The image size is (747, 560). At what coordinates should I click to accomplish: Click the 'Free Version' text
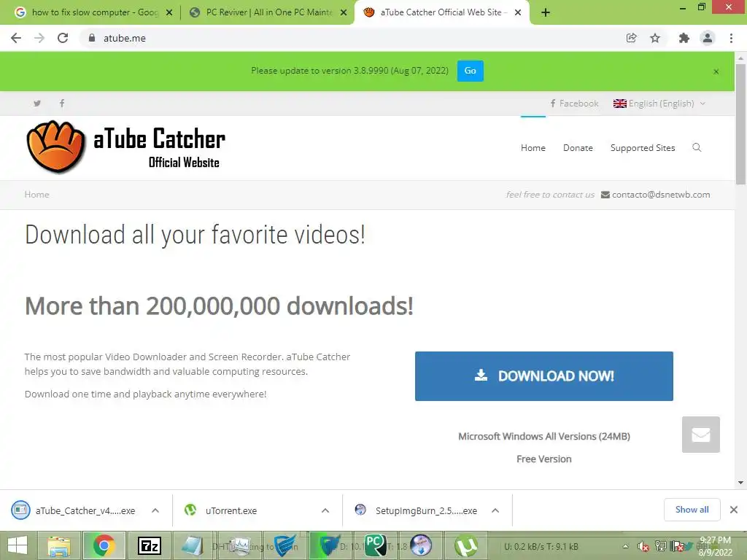544,459
